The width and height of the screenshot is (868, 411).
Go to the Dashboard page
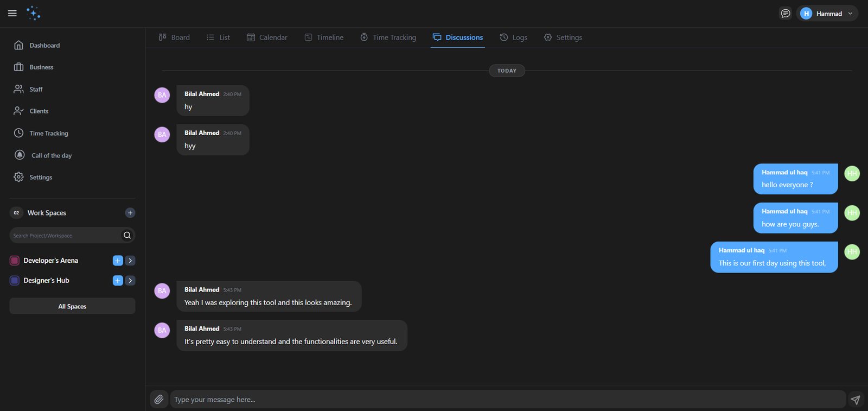point(44,46)
